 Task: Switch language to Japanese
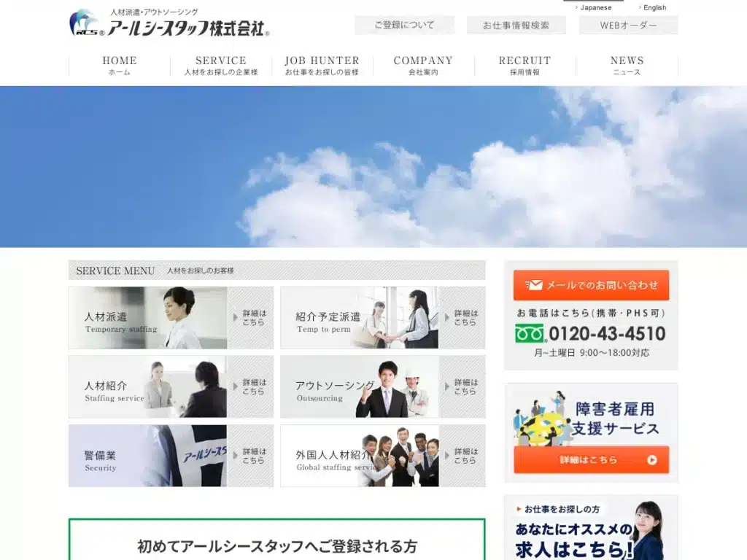tap(594, 7)
